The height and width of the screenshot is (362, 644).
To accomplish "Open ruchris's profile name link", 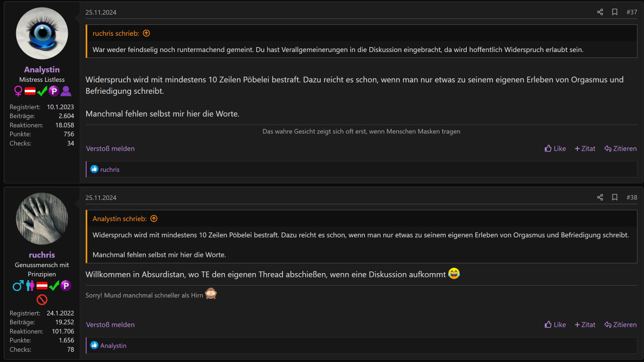I will click(42, 255).
